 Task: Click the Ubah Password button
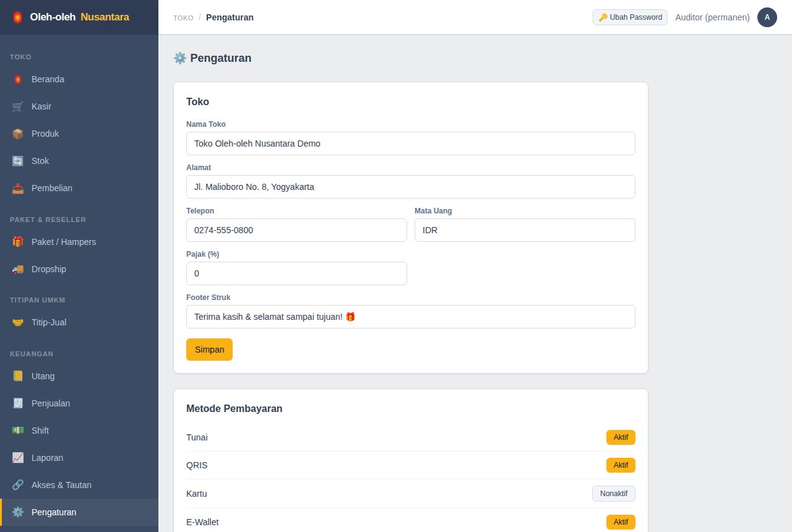[x=630, y=17]
